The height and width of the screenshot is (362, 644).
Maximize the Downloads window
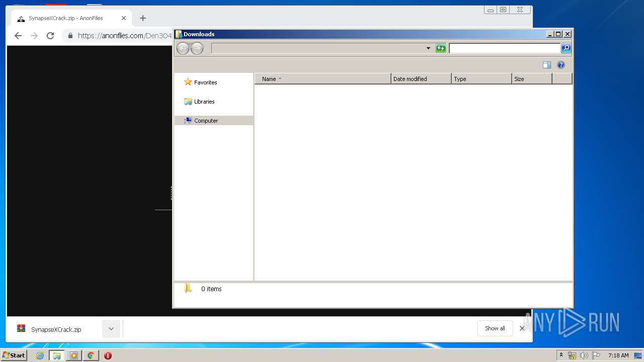coord(558,34)
